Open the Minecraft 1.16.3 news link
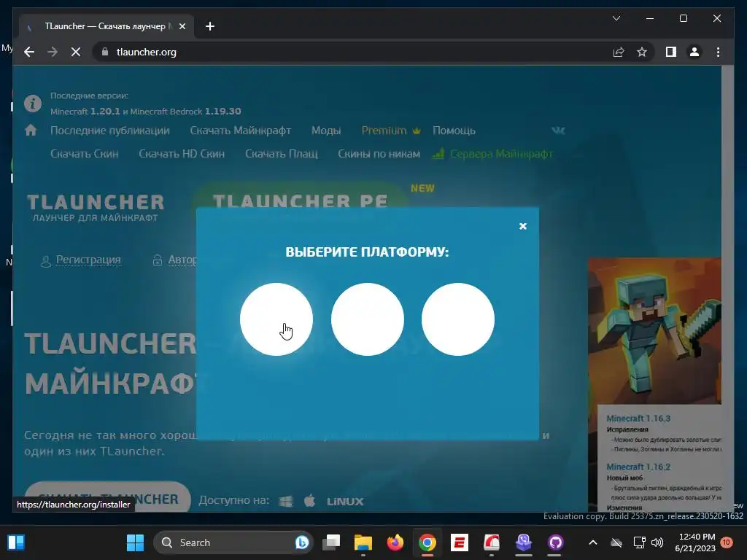747x560 pixels. 638,418
